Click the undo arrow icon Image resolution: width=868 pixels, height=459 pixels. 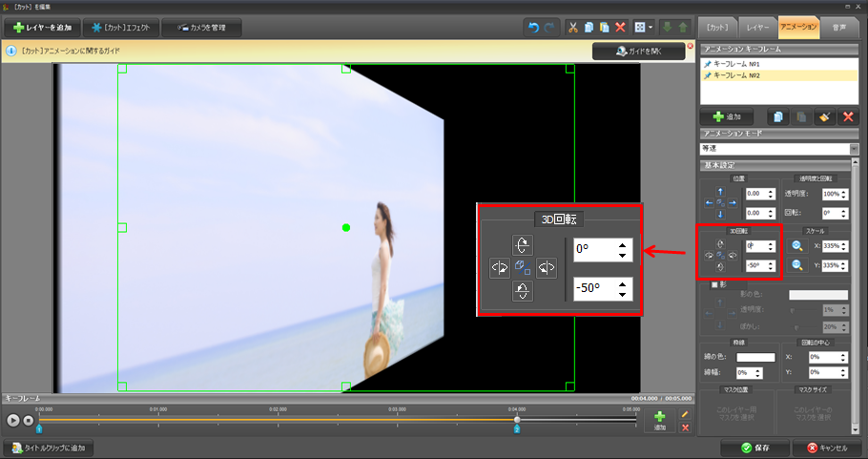pyautogui.click(x=533, y=28)
